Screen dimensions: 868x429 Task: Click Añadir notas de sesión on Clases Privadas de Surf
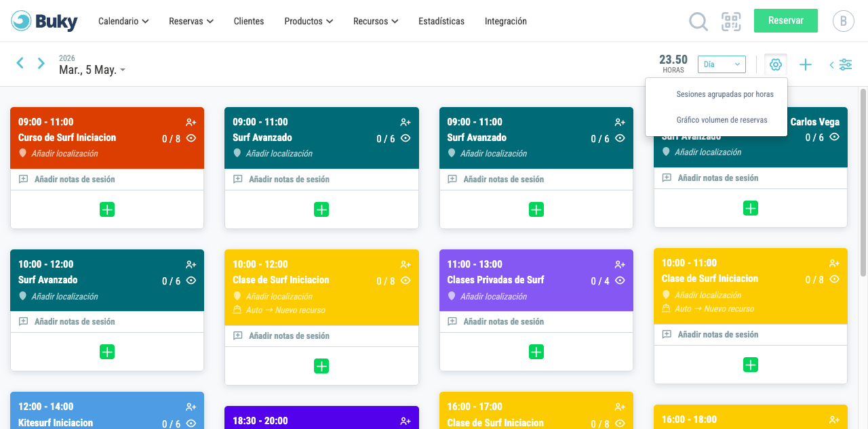pyautogui.click(x=504, y=322)
